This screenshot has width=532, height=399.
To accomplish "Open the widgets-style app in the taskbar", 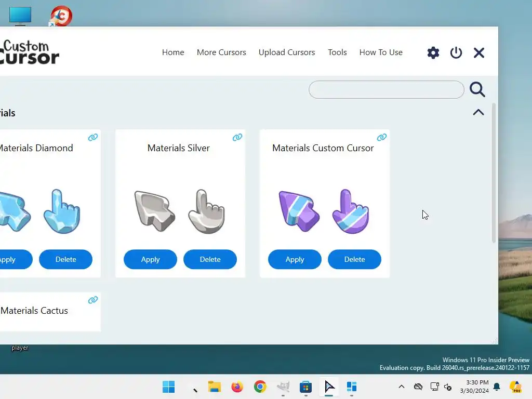I will click(352, 387).
